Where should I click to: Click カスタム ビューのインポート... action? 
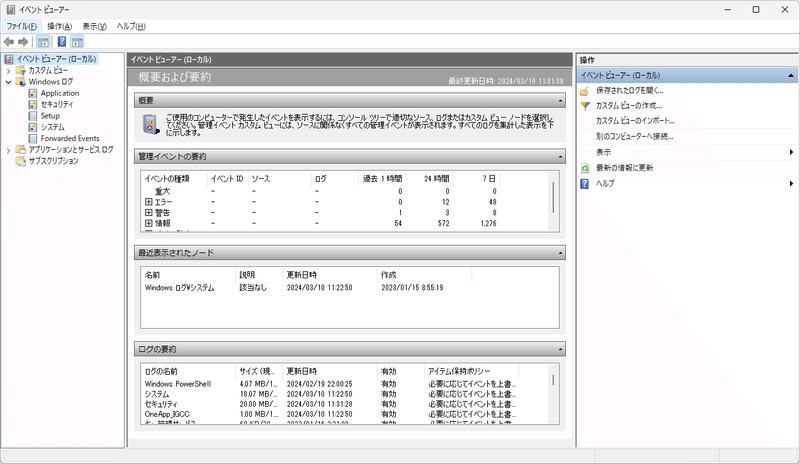click(635, 121)
